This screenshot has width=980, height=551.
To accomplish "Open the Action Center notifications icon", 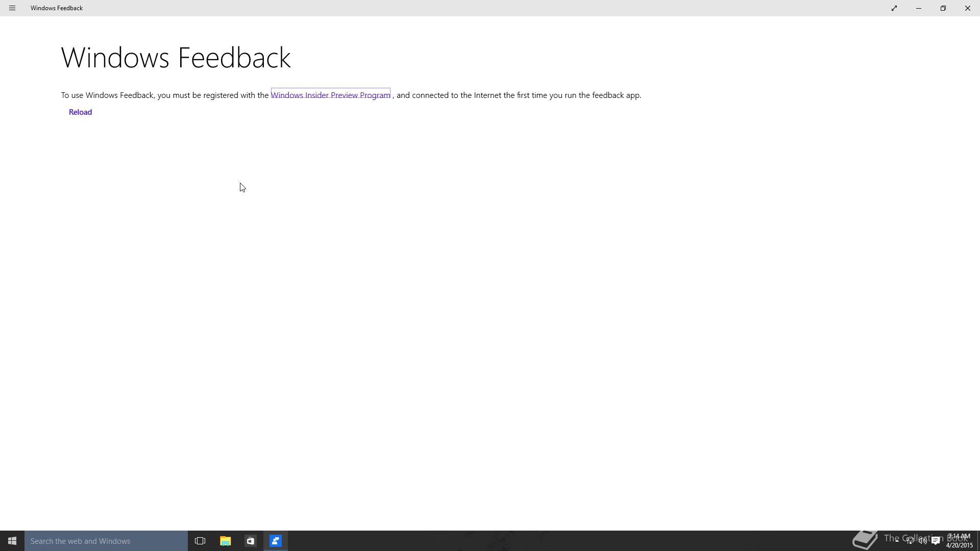I will (x=936, y=541).
